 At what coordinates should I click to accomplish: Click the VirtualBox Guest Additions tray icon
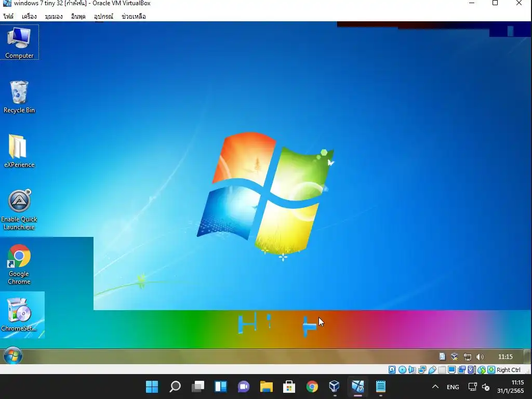454,356
